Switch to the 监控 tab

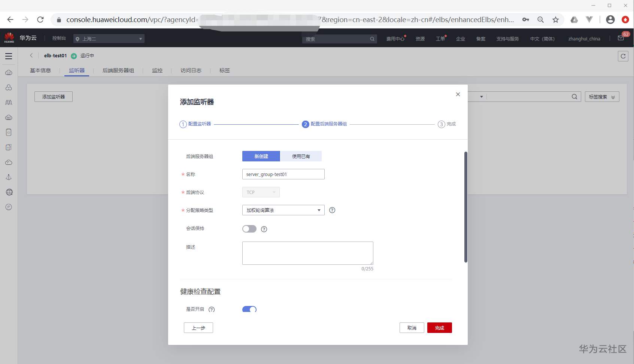[x=157, y=70]
